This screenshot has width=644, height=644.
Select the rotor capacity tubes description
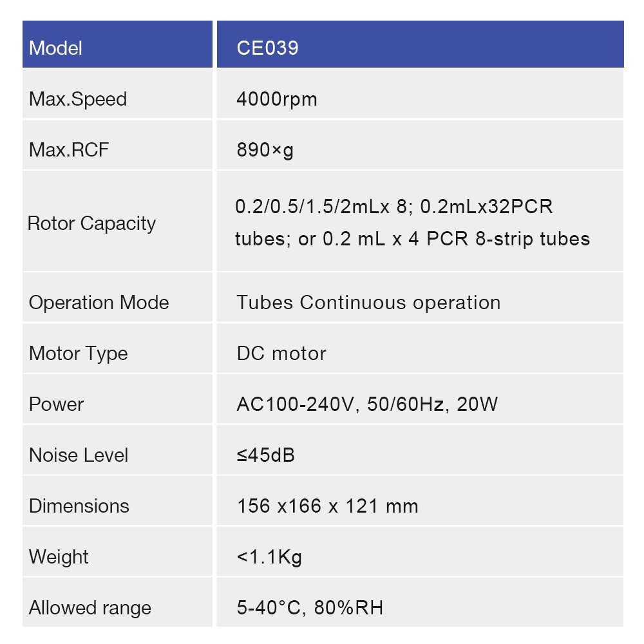point(412,223)
